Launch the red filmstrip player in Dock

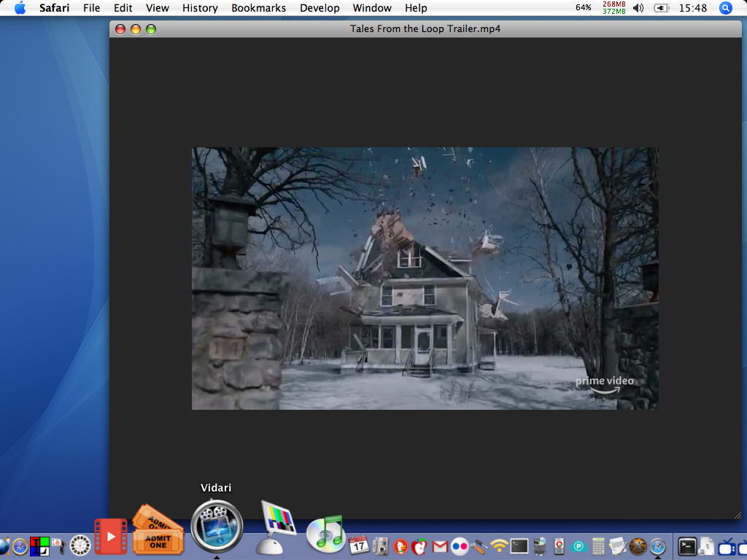(111, 537)
